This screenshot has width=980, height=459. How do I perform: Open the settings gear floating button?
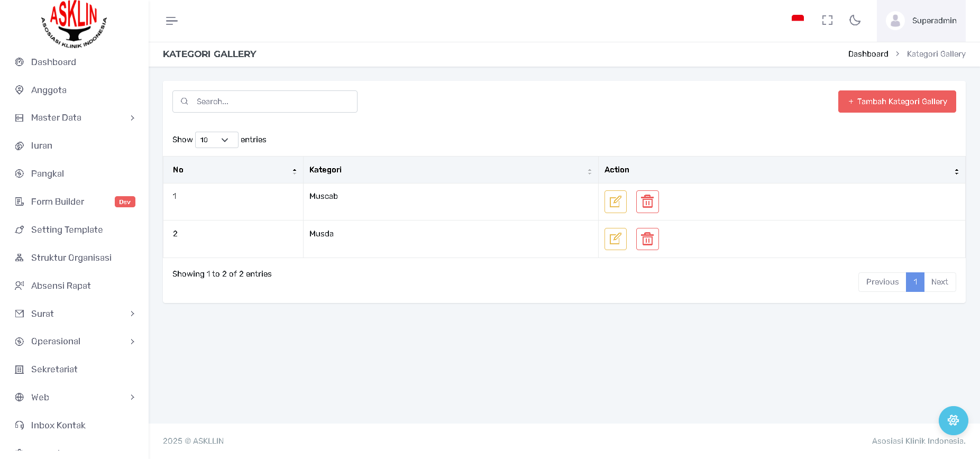pyautogui.click(x=953, y=420)
